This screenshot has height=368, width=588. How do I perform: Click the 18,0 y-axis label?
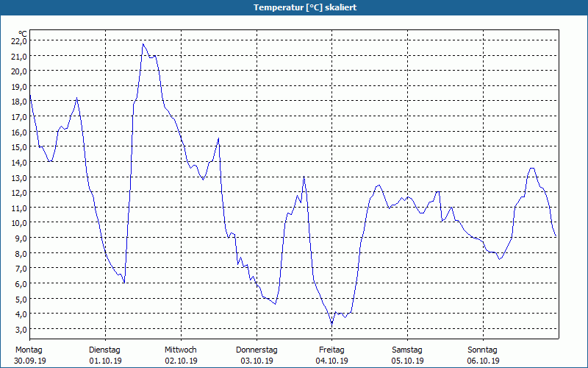[x=19, y=102]
